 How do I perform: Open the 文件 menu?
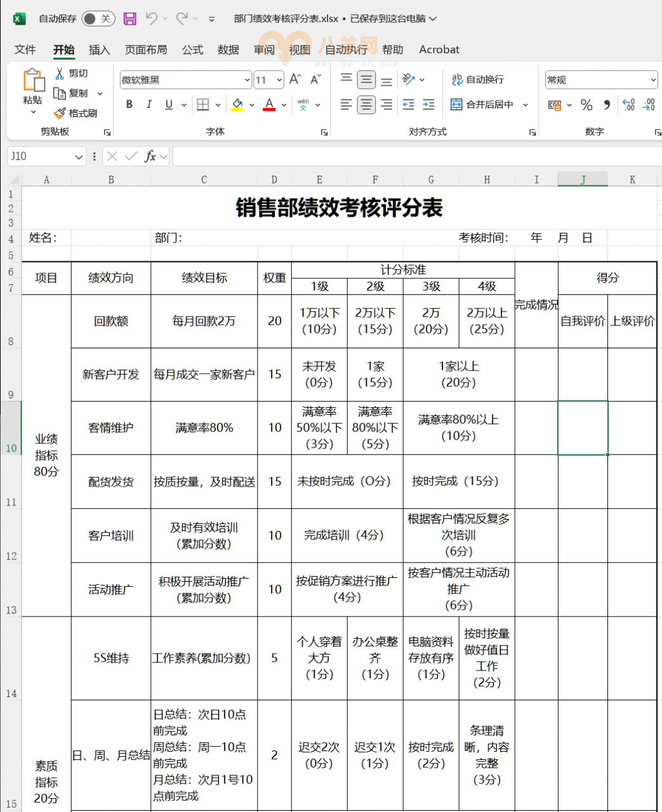coord(25,49)
